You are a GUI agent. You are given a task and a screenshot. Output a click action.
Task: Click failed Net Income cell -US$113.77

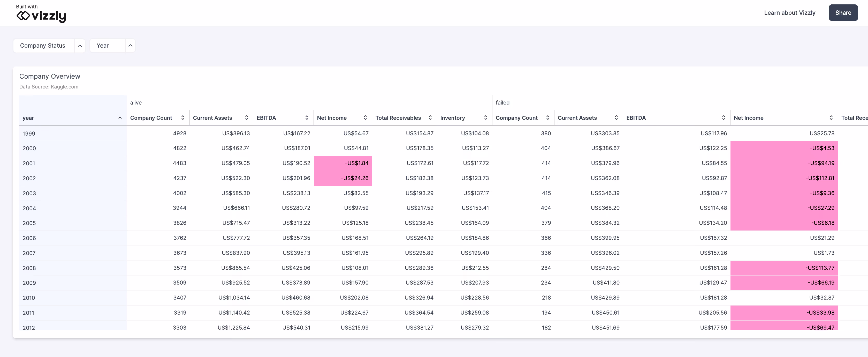click(x=784, y=268)
